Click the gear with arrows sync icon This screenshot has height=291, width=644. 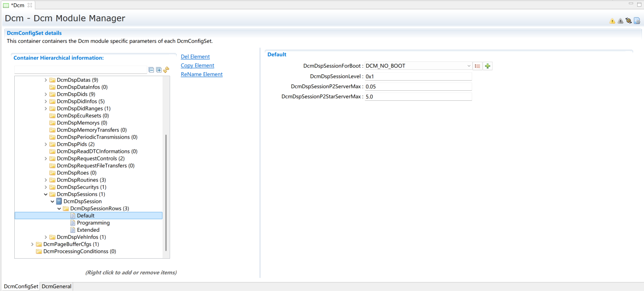[628, 21]
